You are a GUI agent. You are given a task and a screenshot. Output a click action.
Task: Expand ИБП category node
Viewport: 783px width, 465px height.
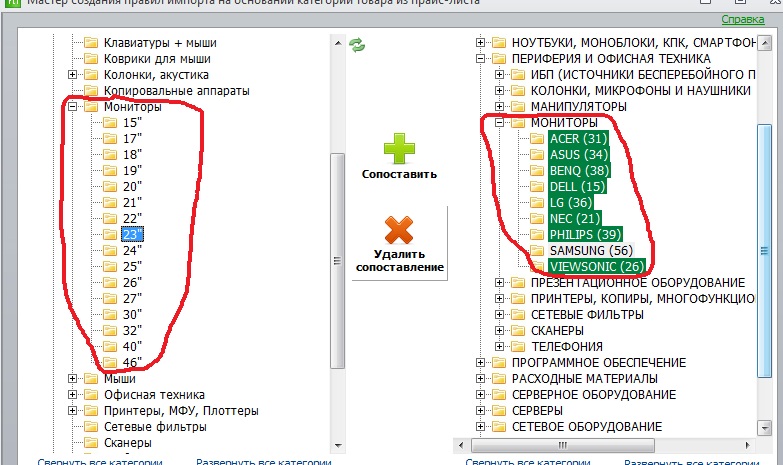[499, 74]
